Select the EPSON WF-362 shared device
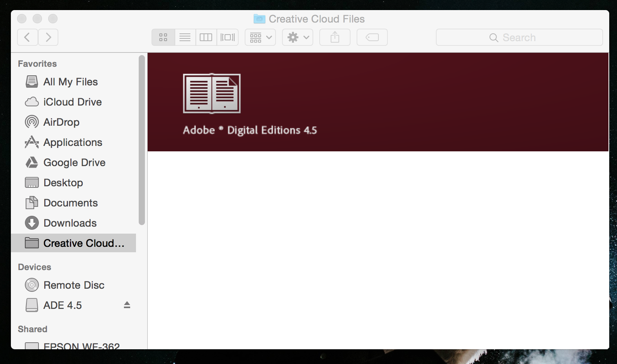 [x=74, y=345]
